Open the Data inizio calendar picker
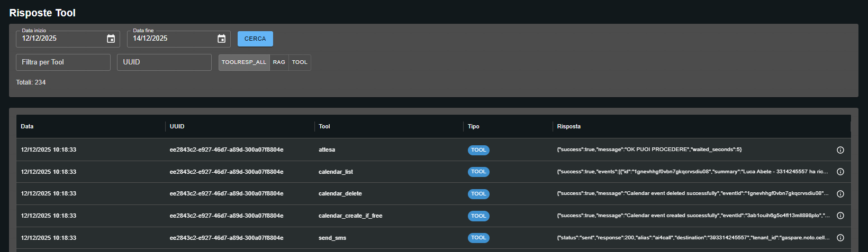868x252 pixels. point(111,39)
